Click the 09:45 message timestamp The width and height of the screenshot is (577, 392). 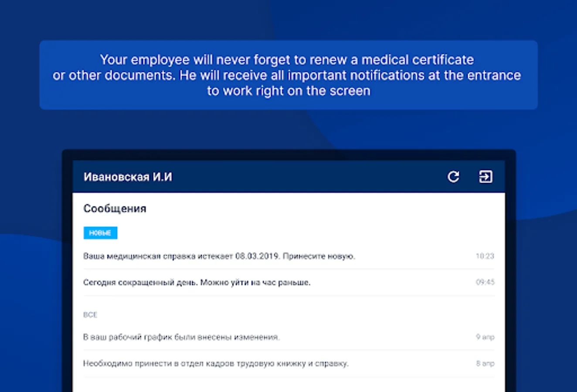(x=485, y=282)
